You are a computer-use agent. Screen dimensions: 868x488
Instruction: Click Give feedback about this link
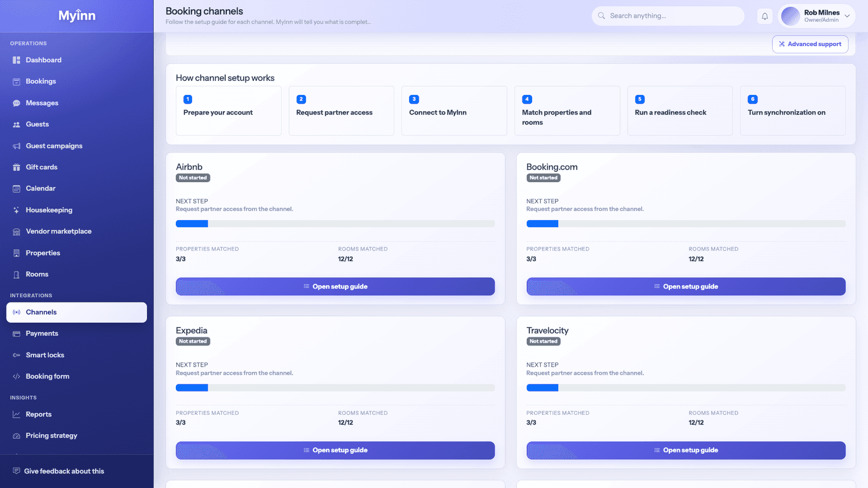tap(59, 471)
